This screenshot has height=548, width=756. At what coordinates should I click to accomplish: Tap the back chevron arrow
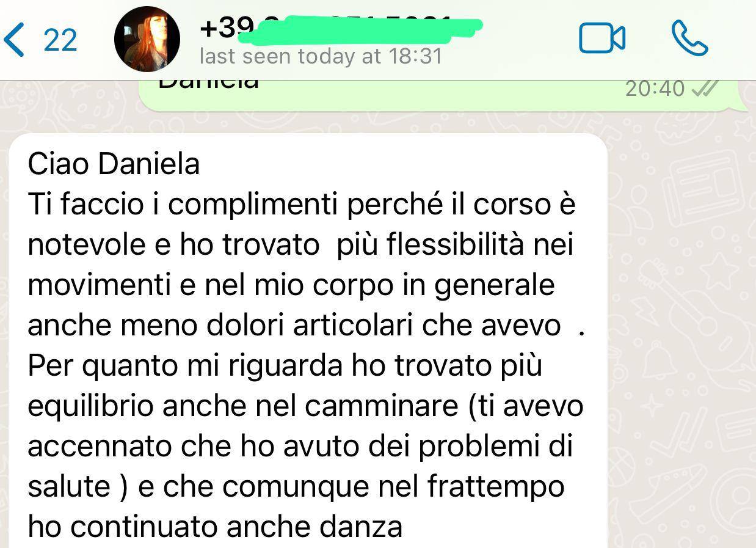[x=15, y=40]
